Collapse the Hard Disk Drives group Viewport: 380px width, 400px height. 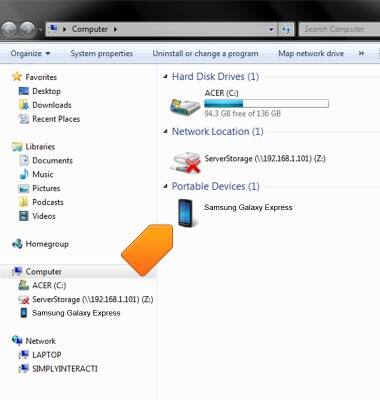pyautogui.click(x=165, y=77)
